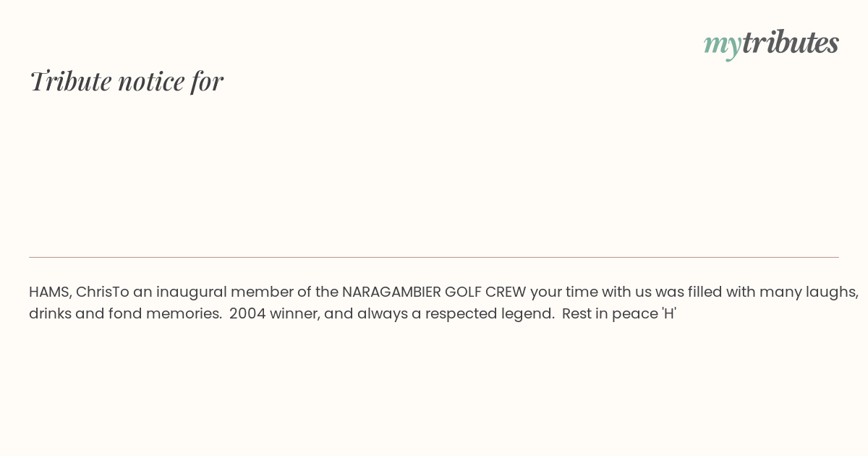Click the dark "tributes" word in logo
Viewport: 868px width, 456px height.
(x=791, y=43)
